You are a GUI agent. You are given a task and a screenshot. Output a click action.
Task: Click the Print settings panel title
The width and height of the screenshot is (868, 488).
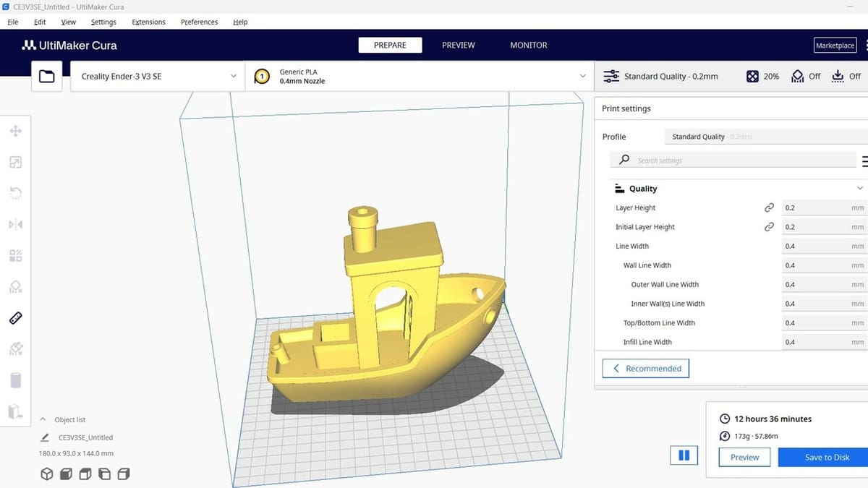[626, 108]
